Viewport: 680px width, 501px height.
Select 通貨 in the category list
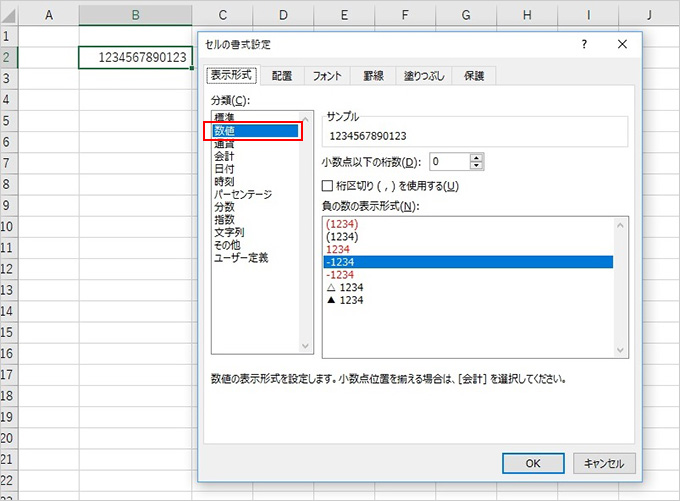[224, 143]
